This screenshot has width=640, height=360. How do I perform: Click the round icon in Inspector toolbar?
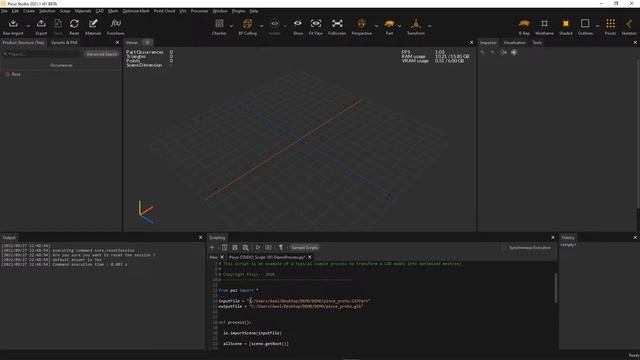[x=514, y=52]
